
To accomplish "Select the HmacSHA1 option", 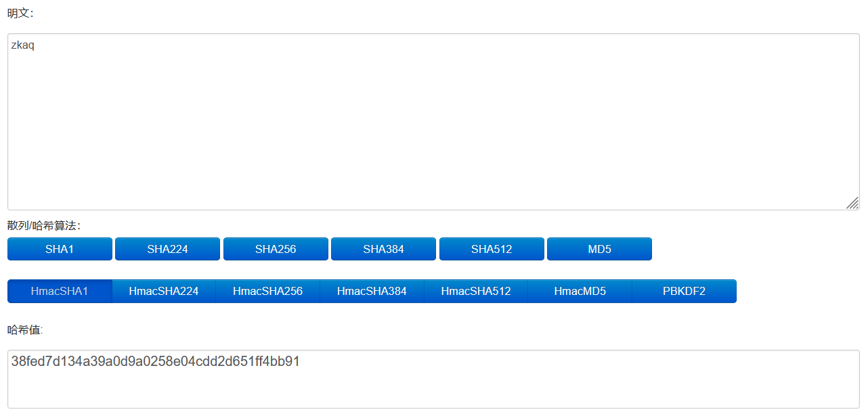I will point(60,292).
